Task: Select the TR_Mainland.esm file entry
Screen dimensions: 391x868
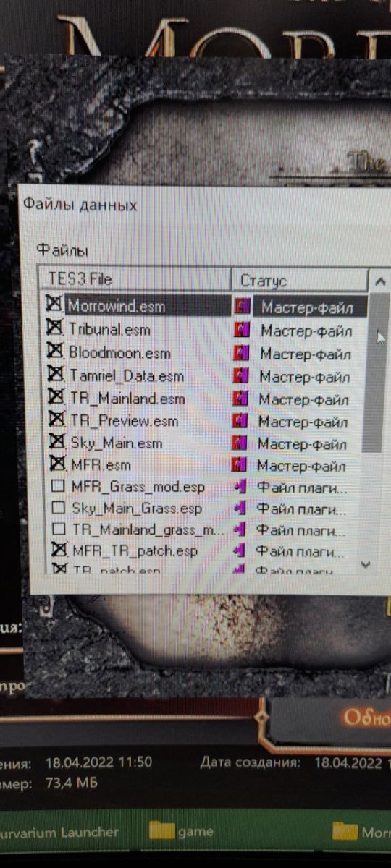Action: [x=127, y=399]
